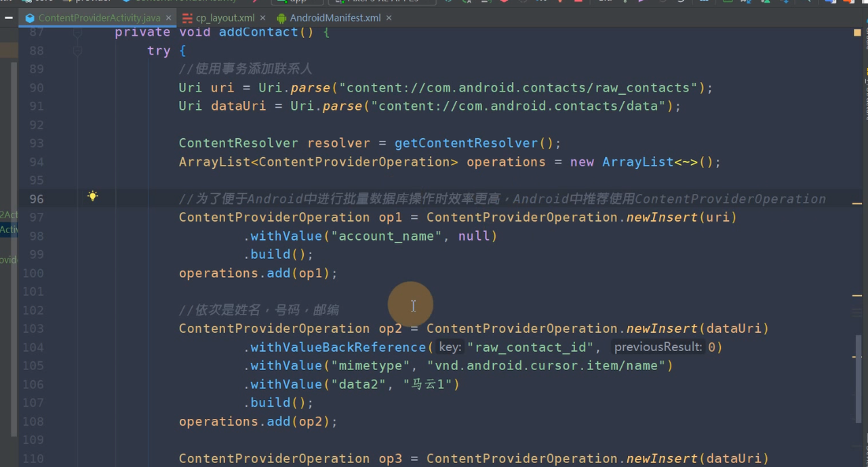Click the "马云1" string value

coord(428,384)
